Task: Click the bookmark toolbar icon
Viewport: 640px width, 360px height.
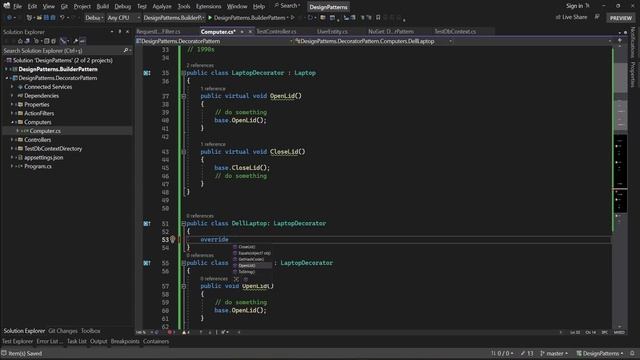Action: click(378, 18)
